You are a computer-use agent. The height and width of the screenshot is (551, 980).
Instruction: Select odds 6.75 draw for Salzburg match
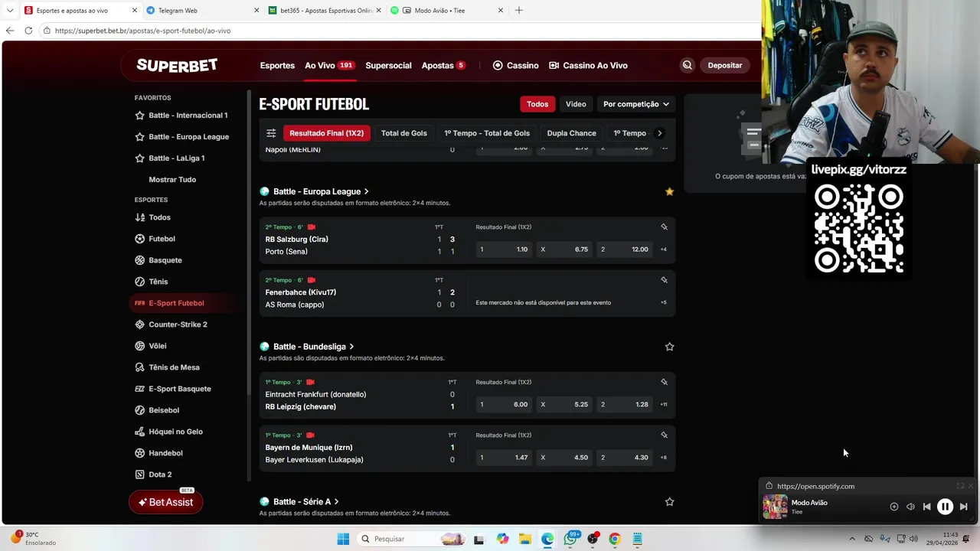pos(564,249)
